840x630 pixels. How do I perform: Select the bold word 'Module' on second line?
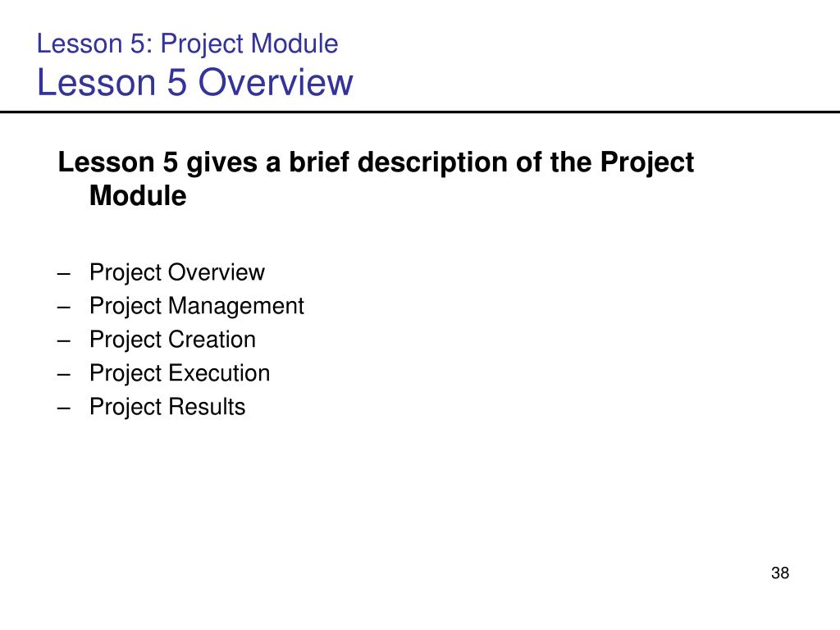click(x=138, y=195)
